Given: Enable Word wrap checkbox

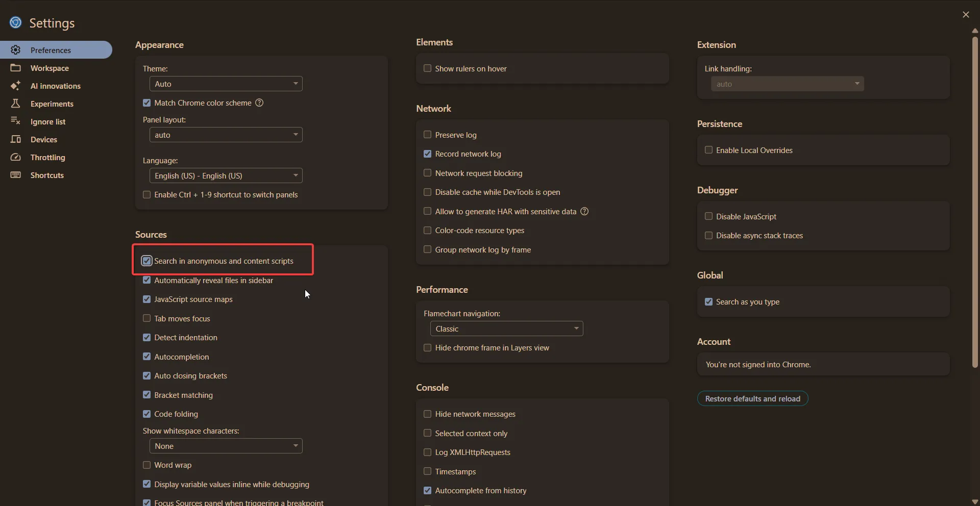Looking at the screenshot, I should click(x=147, y=465).
